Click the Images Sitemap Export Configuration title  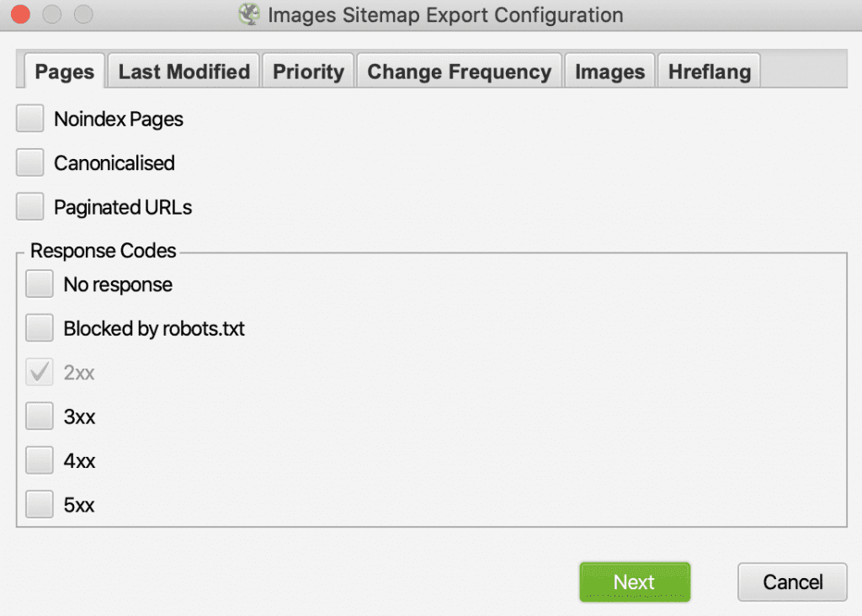445,15
